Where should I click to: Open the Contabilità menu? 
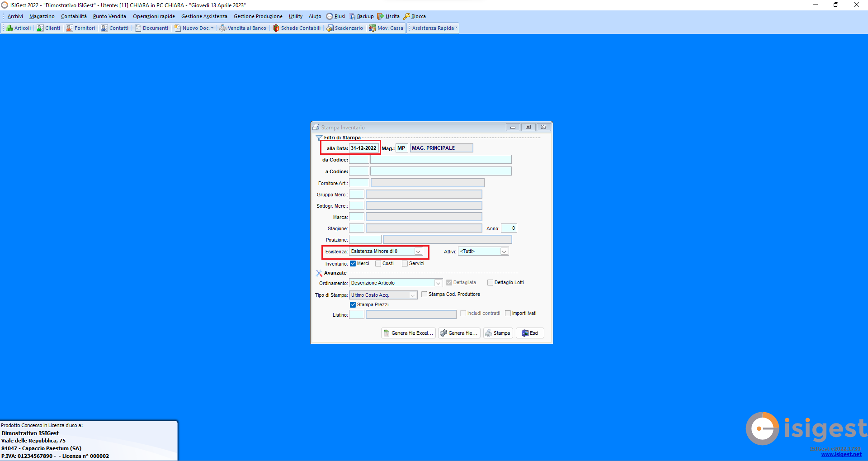(x=74, y=16)
